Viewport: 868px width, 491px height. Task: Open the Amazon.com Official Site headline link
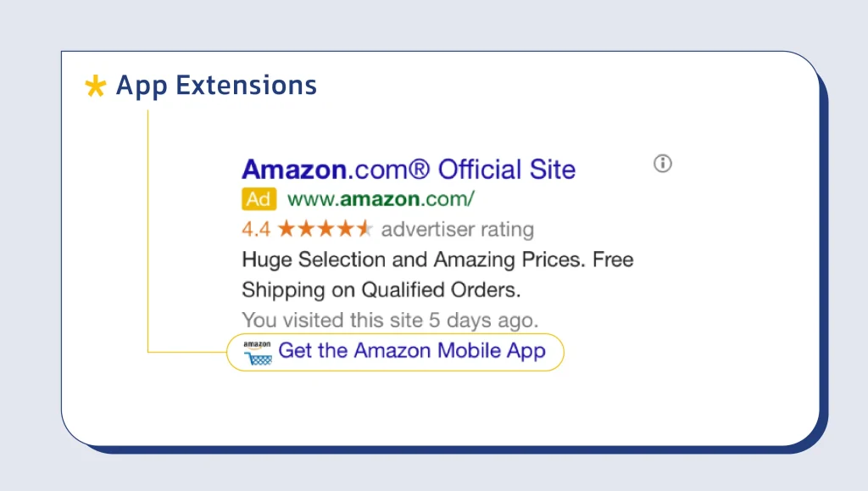click(409, 170)
